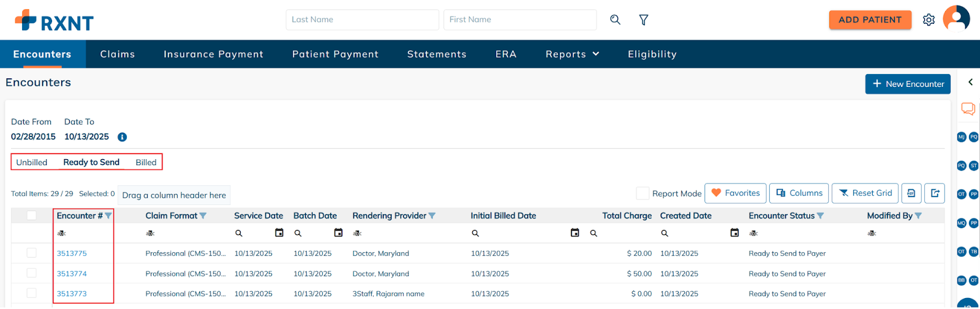Click the user profile avatar

point(956,18)
